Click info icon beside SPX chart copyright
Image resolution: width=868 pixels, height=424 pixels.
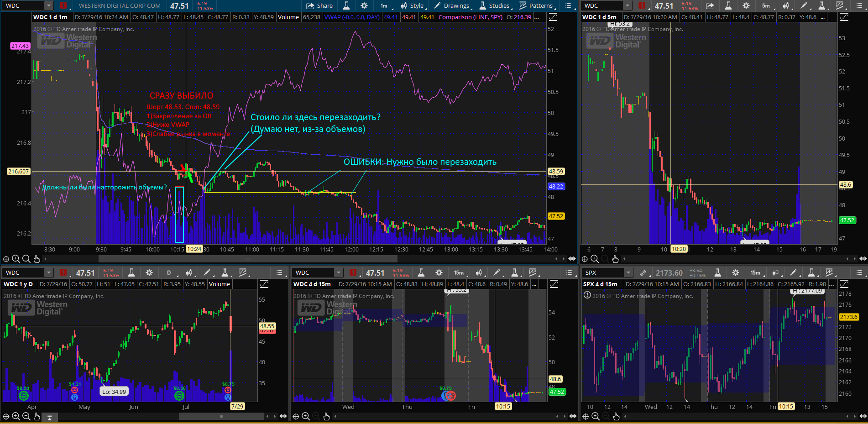587,295
